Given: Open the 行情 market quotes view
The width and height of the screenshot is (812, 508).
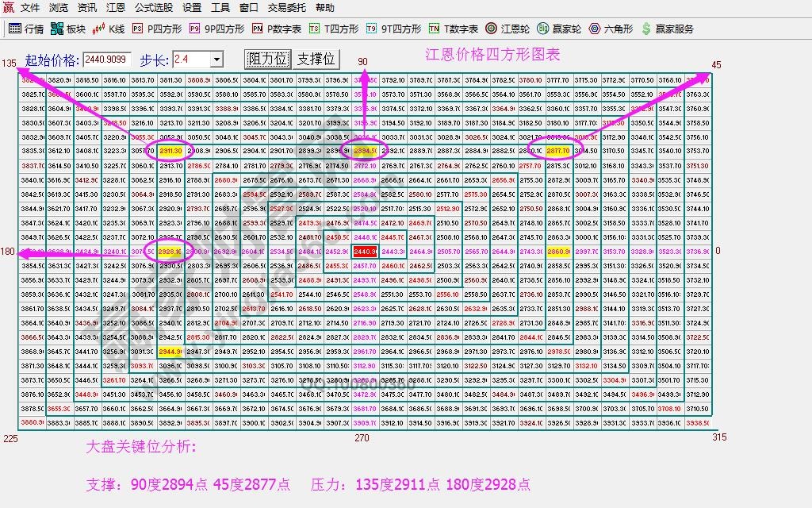Looking at the screenshot, I should pyautogui.click(x=25, y=29).
